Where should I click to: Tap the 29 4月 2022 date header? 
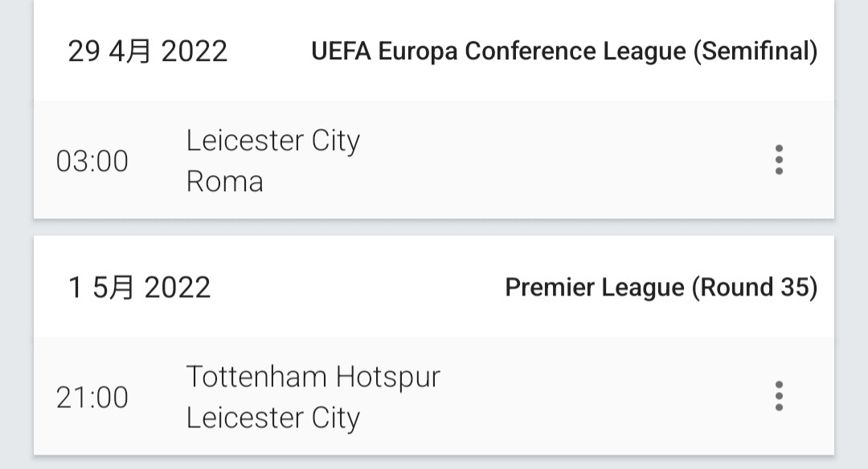tap(148, 51)
